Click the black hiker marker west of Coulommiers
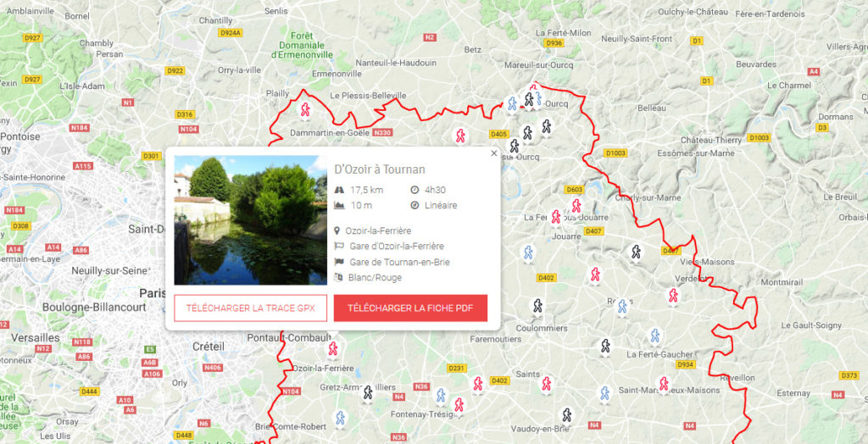This screenshot has height=444, width=868. (537, 306)
